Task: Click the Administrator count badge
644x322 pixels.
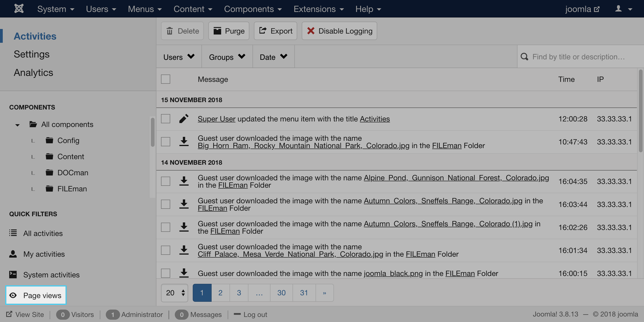Action: [x=112, y=314]
